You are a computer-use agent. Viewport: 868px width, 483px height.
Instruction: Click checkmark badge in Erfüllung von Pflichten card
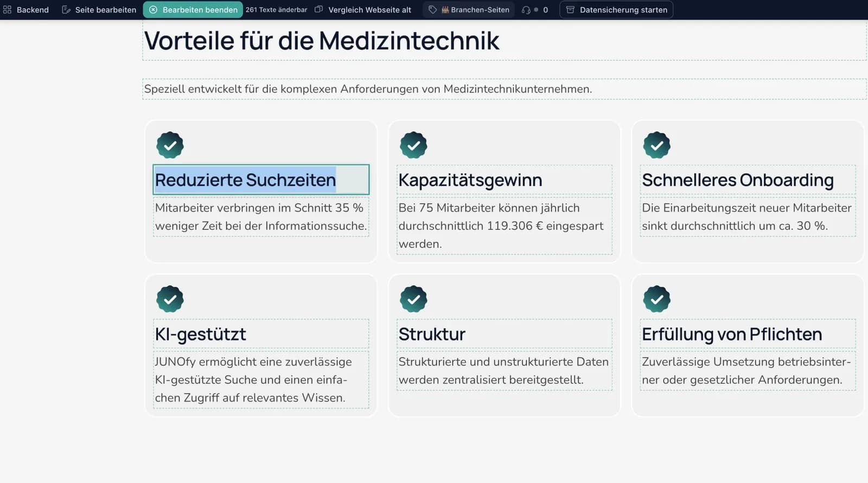pyautogui.click(x=656, y=299)
